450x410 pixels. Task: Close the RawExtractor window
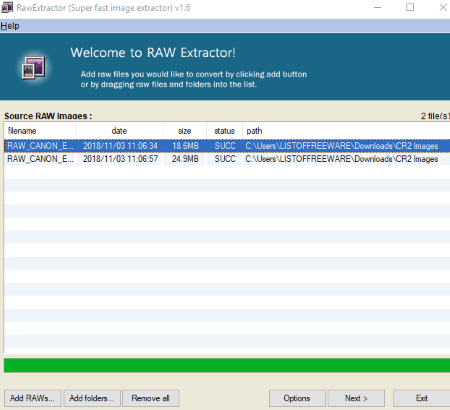tap(443, 7)
